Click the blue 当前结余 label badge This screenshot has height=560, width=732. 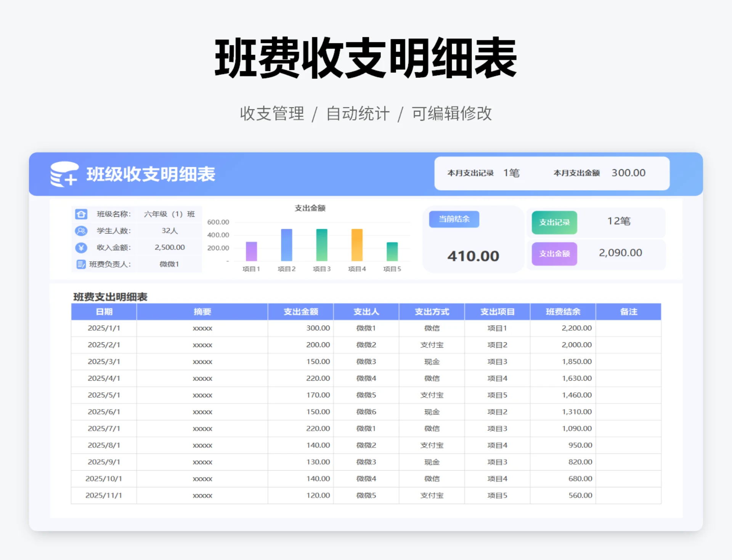pos(454,219)
